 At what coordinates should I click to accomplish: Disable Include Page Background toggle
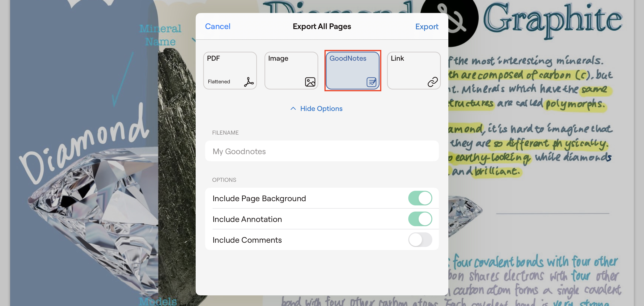click(420, 198)
